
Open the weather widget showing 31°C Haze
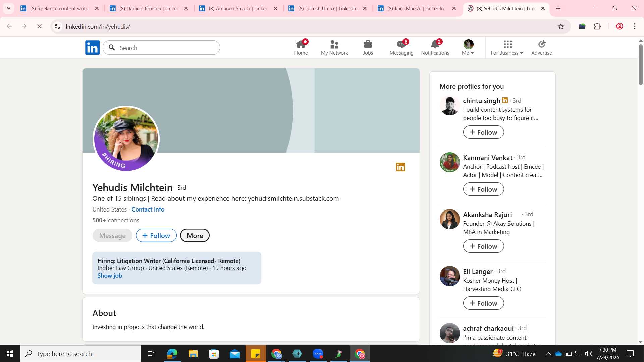[x=514, y=354]
